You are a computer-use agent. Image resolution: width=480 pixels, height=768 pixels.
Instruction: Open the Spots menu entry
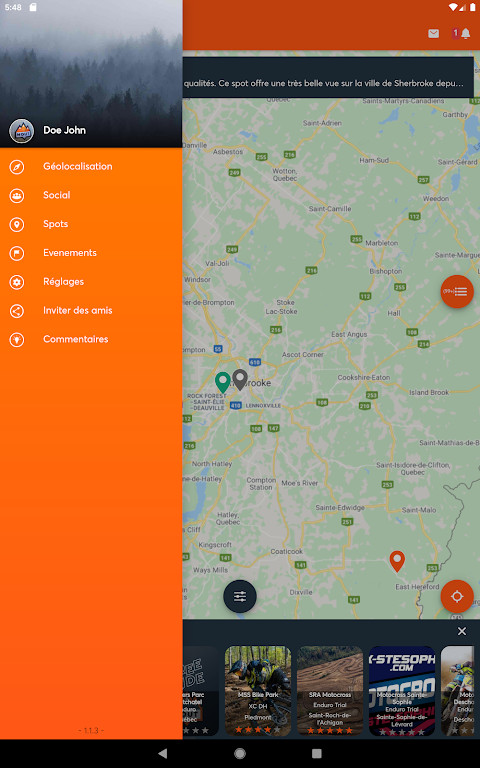[x=91, y=224]
